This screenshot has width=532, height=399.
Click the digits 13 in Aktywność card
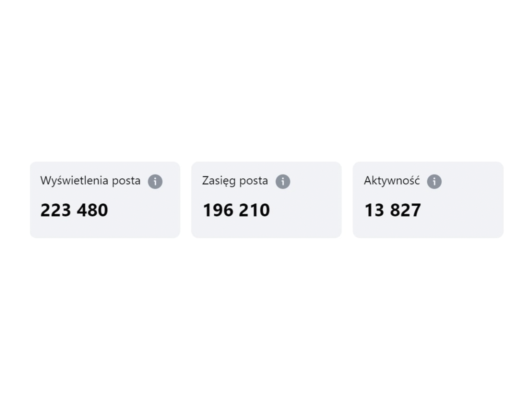(x=374, y=210)
